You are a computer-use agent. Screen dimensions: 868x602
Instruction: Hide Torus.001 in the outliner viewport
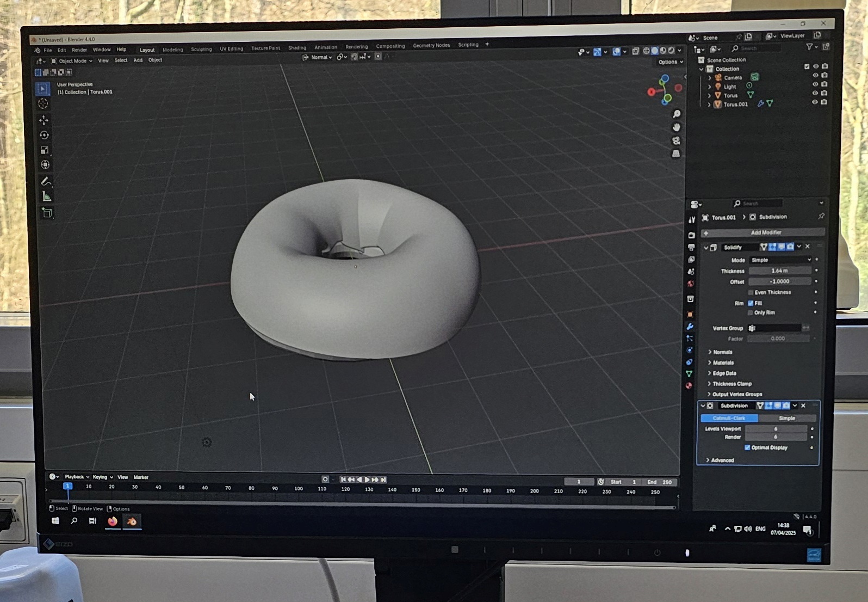click(815, 102)
